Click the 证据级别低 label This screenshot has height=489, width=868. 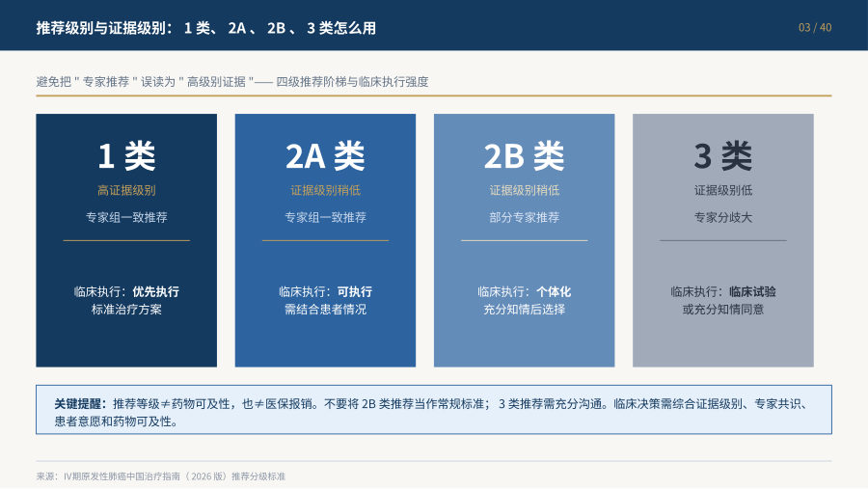[723, 191]
